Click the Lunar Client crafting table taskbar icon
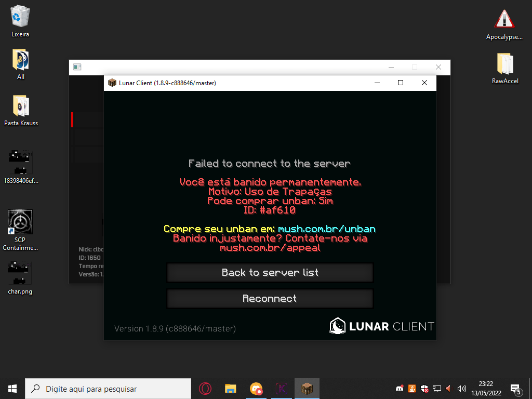The image size is (532, 399). click(x=307, y=389)
